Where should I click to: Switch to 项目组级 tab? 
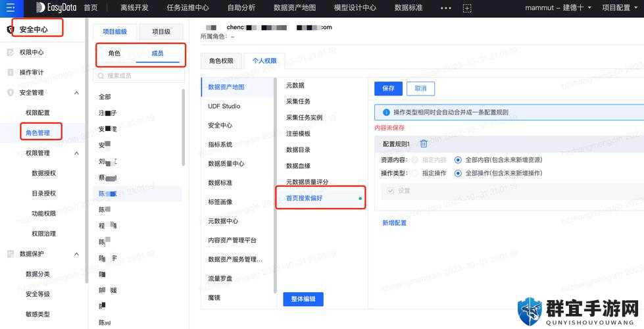tap(114, 32)
